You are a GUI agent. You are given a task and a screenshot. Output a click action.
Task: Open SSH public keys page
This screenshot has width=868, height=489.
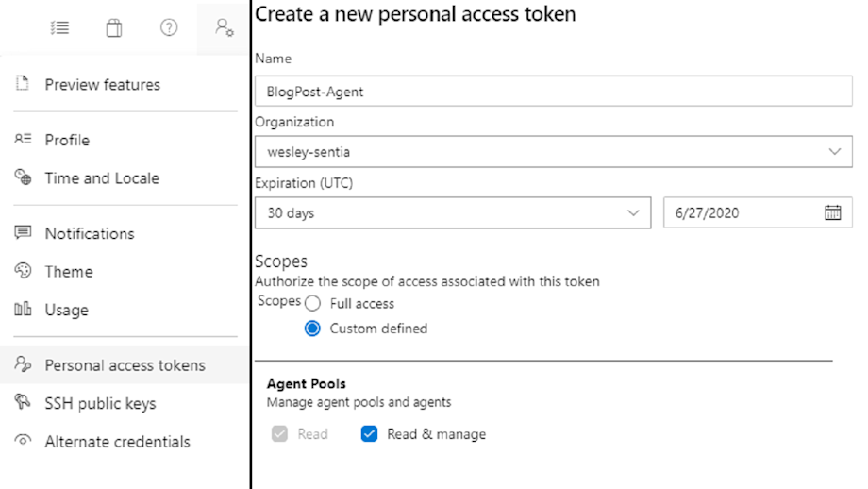(100, 404)
